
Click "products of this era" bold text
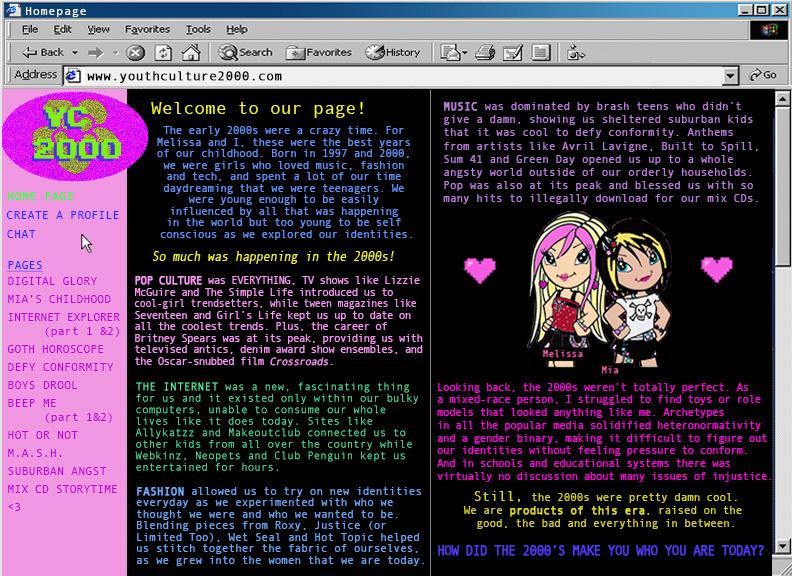(577, 510)
